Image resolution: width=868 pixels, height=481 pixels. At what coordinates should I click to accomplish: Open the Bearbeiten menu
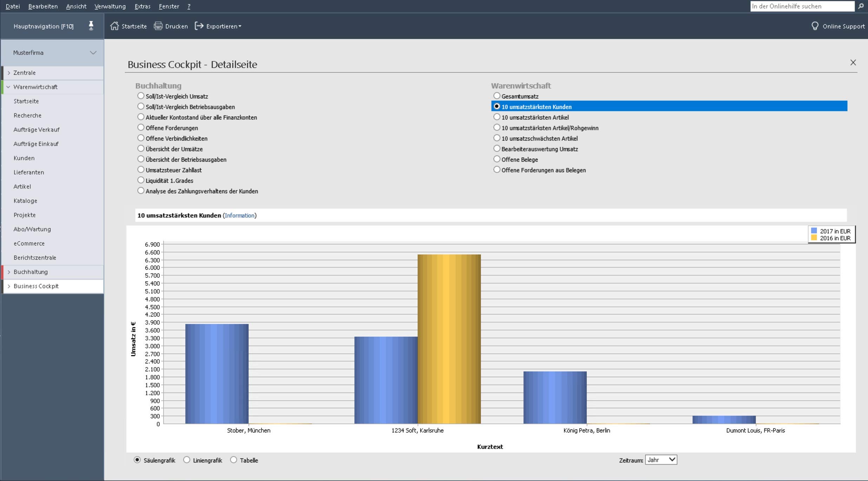[x=43, y=6]
